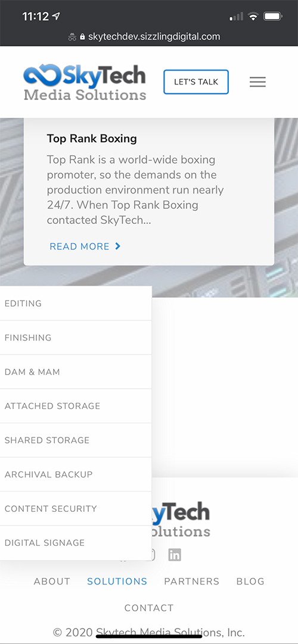Open CONTENT SECURITY from submenu

tap(76, 508)
